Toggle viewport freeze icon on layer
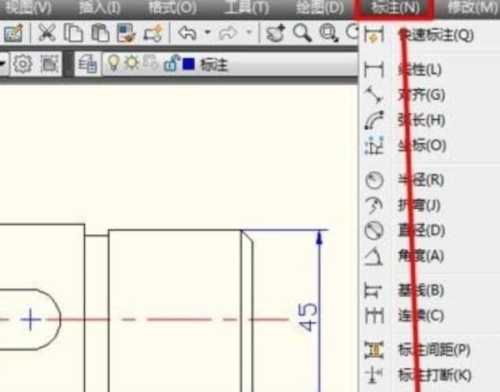Image resolution: width=500 pixels, height=392 pixels. click(151, 63)
